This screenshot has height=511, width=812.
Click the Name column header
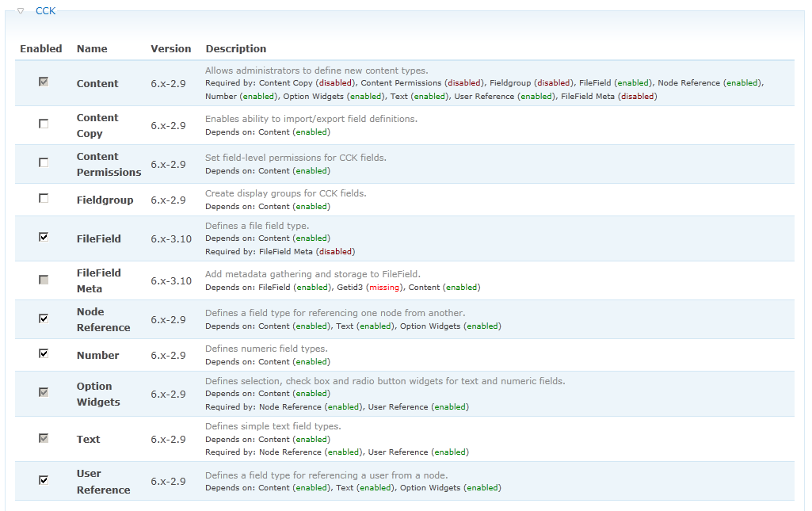coord(92,49)
